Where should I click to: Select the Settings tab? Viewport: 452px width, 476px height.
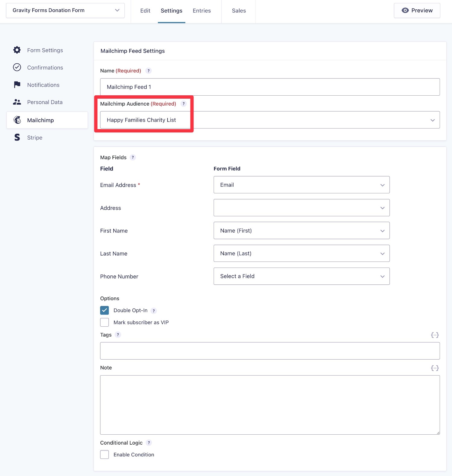tap(171, 11)
